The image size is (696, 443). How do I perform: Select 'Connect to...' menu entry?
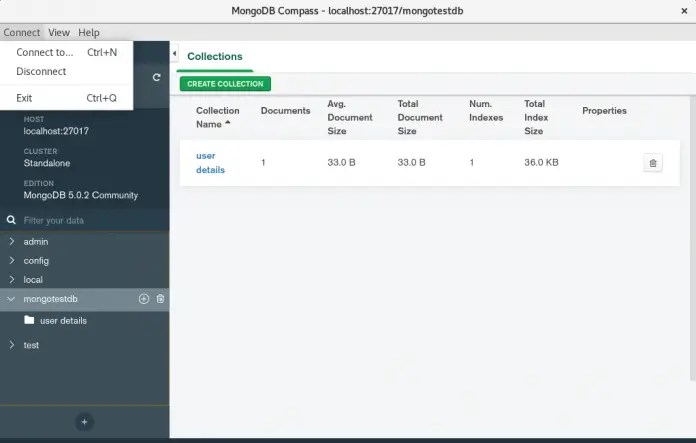coord(45,52)
